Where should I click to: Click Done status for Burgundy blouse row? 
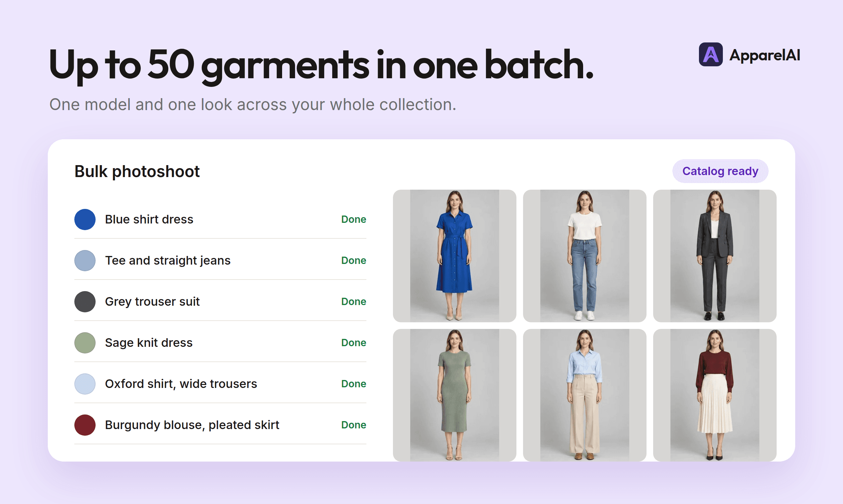coord(353,425)
